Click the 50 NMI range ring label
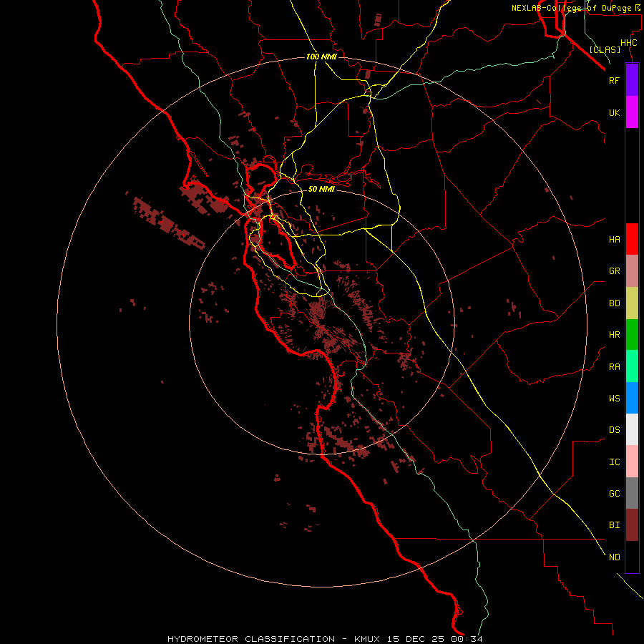This screenshot has height=644, width=644. coord(321,189)
